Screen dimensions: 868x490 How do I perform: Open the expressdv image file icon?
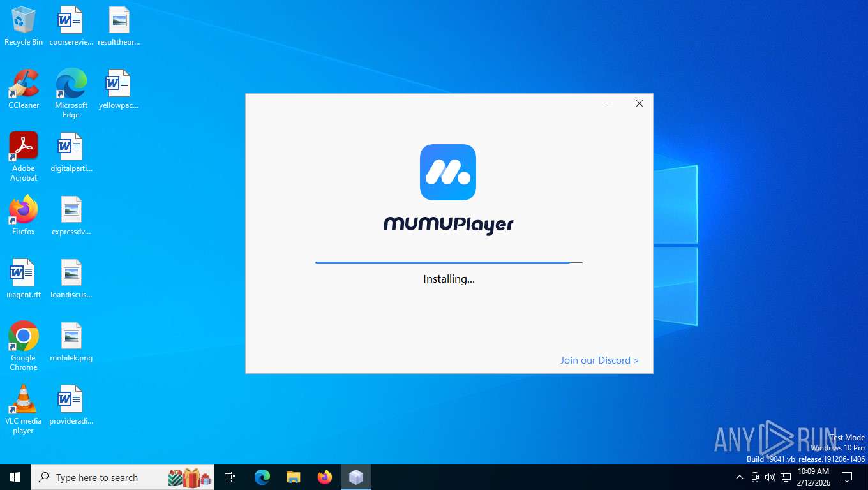coord(71,216)
